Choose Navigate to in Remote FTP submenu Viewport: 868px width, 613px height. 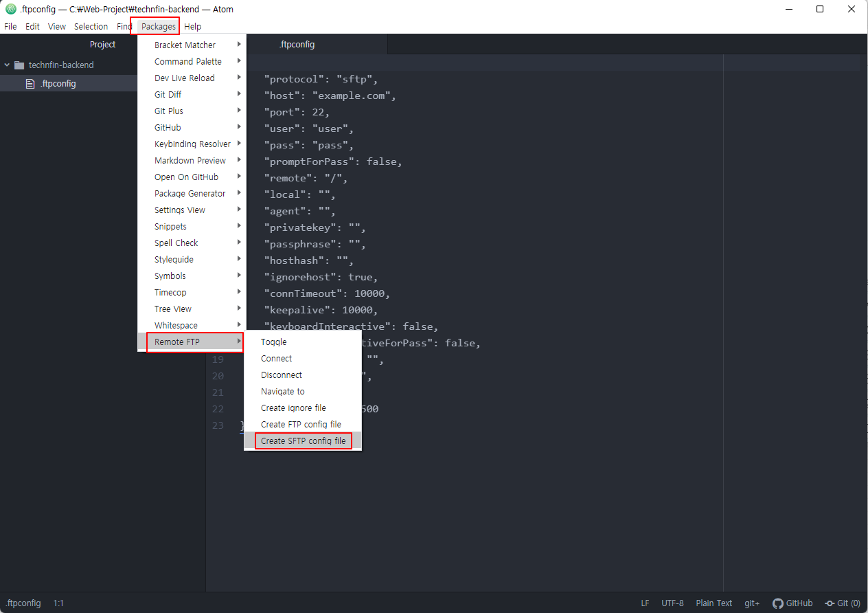(303, 391)
